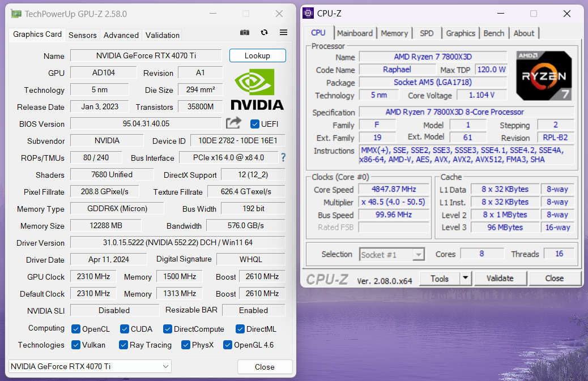The image size is (588, 381).
Task: Click the Bus Speed value 99.96 MHz
Action: pos(393,215)
